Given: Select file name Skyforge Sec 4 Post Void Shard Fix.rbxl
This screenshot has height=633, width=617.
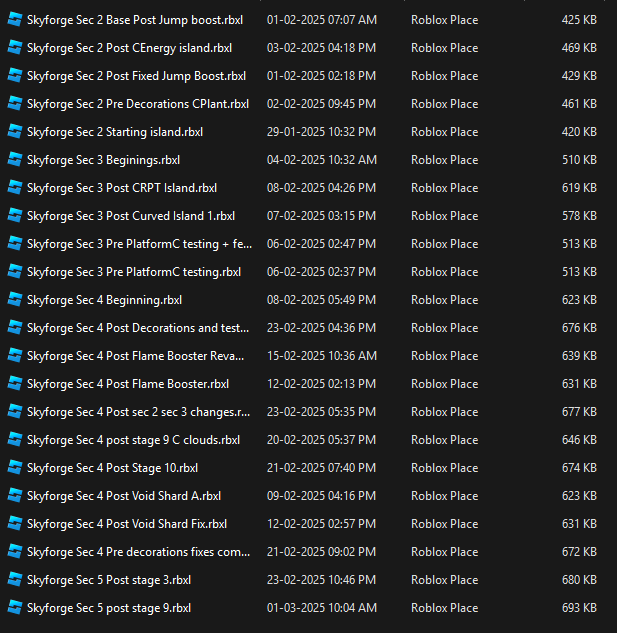Looking at the screenshot, I should [127, 524].
